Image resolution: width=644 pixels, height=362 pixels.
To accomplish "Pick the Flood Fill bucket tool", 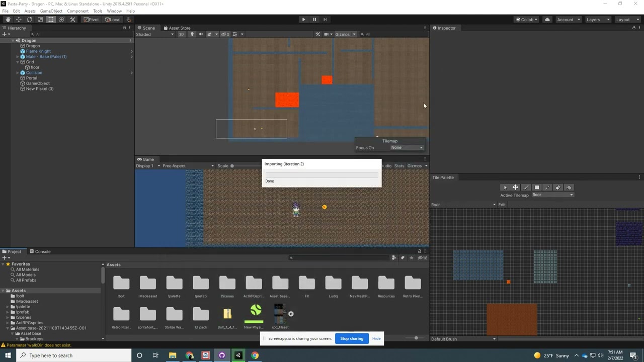I will pyautogui.click(x=569, y=188).
